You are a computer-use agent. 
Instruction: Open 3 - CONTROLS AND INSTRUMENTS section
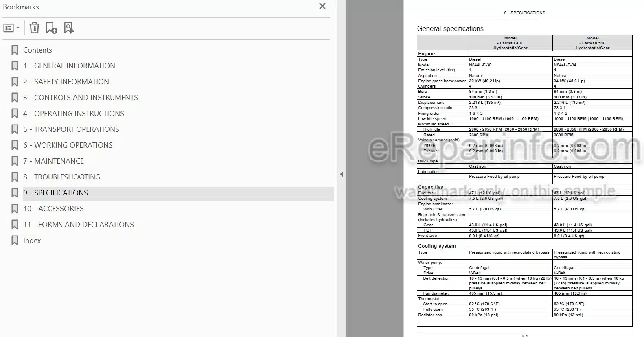(x=81, y=98)
